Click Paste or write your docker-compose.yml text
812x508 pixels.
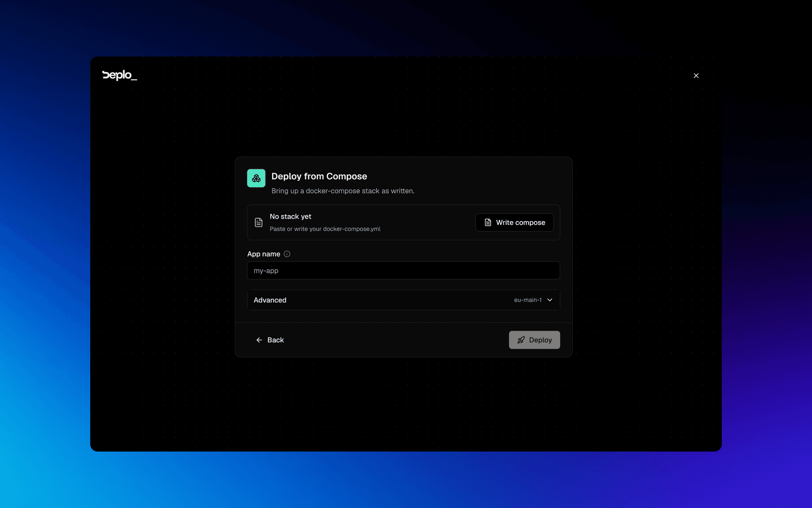[x=325, y=229]
